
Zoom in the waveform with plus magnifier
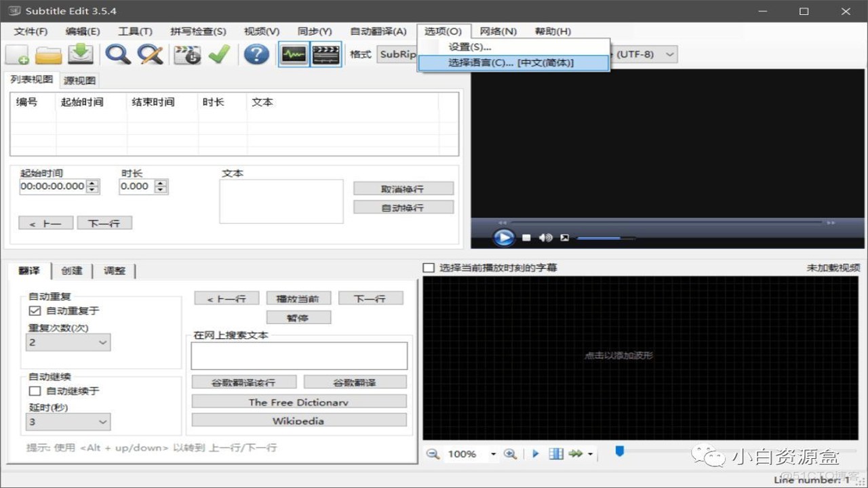point(511,454)
